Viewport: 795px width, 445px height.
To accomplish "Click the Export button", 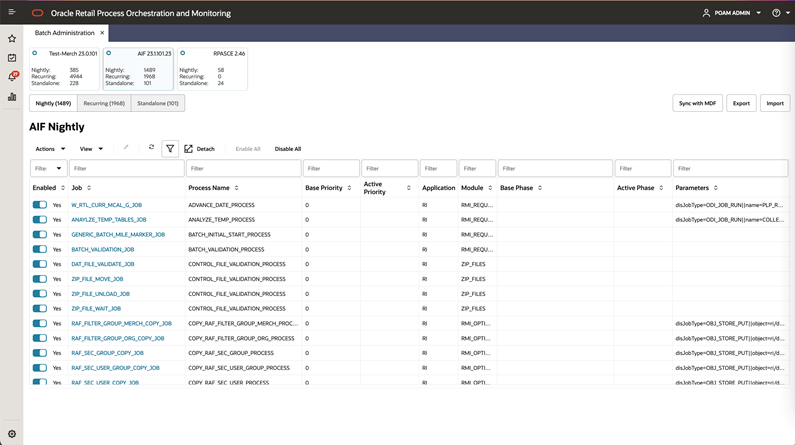I will click(x=741, y=103).
